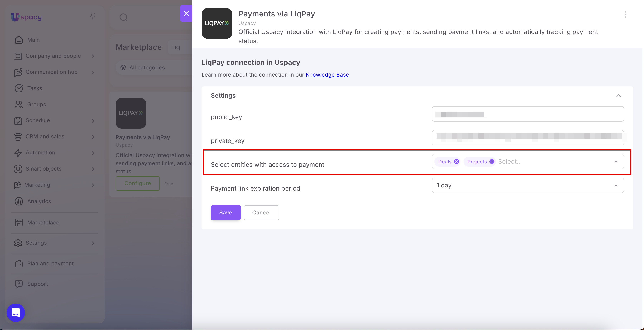This screenshot has height=330, width=644.
Task: Remove the Deals tag
Action: click(x=456, y=162)
